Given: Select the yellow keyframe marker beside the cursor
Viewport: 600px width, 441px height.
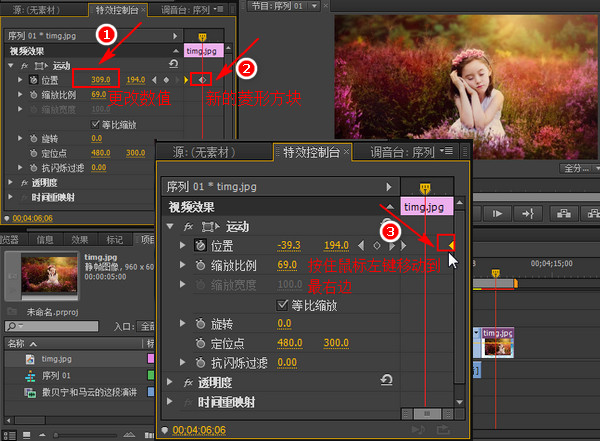Looking at the screenshot, I should (450, 245).
